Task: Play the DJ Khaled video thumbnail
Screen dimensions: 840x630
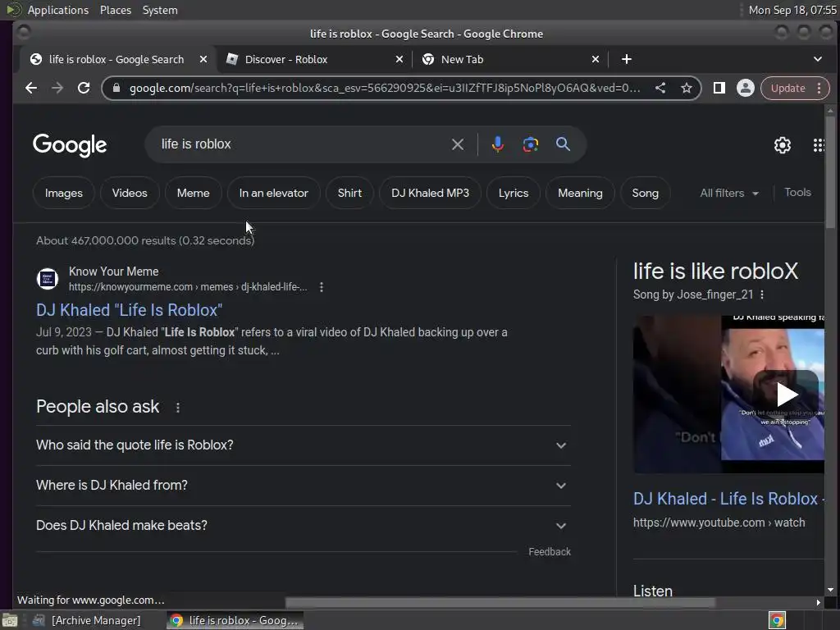Action: coord(787,395)
